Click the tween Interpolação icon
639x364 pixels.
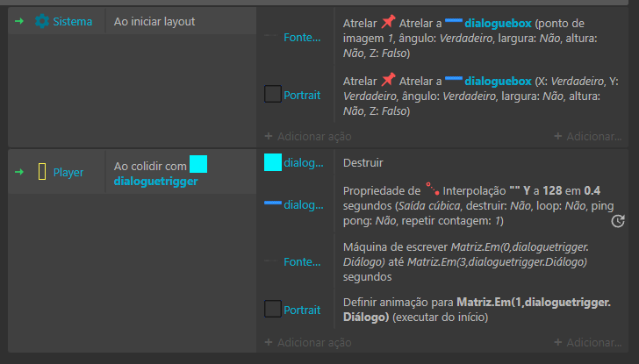click(x=431, y=189)
